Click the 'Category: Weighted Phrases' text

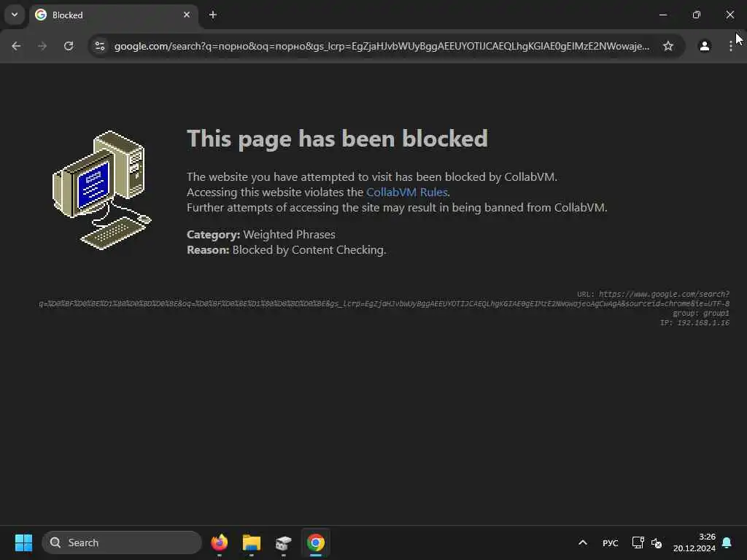pos(261,234)
